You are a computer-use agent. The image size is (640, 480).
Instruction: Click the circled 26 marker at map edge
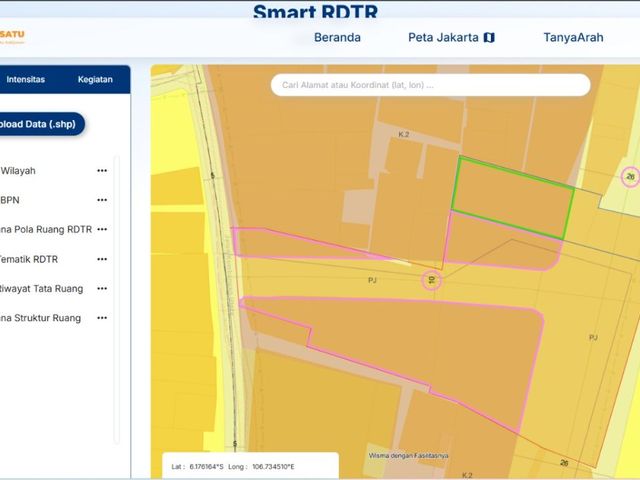pos(630,177)
